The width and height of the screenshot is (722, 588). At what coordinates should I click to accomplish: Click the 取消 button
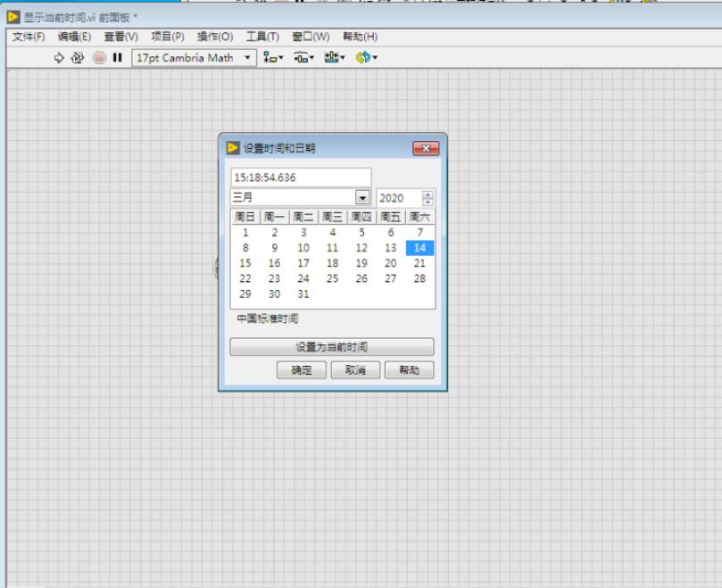[355, 369]
